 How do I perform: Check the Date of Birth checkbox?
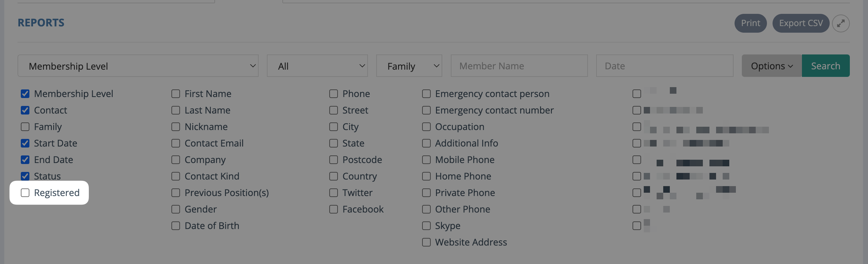(176, 226)
